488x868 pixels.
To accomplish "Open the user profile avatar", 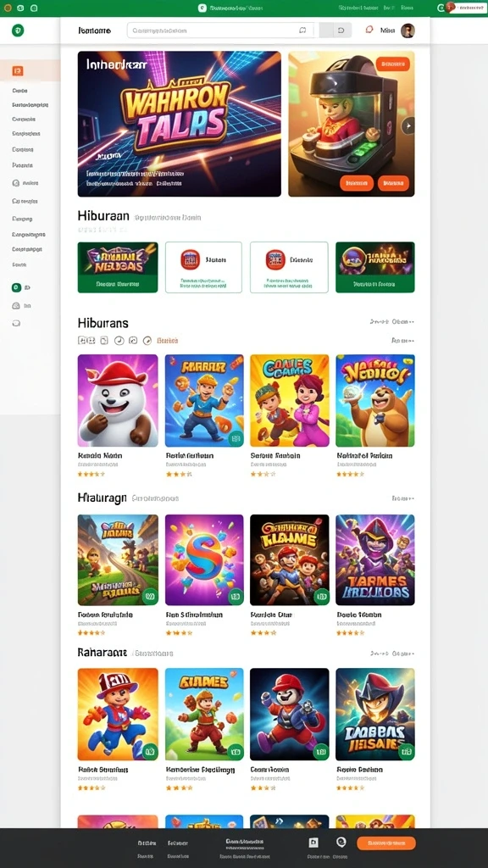I will click(408, 31).
